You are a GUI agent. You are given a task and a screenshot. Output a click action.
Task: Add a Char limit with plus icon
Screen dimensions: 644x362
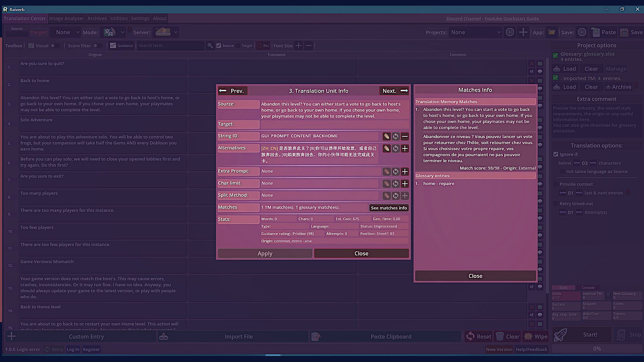405,184
